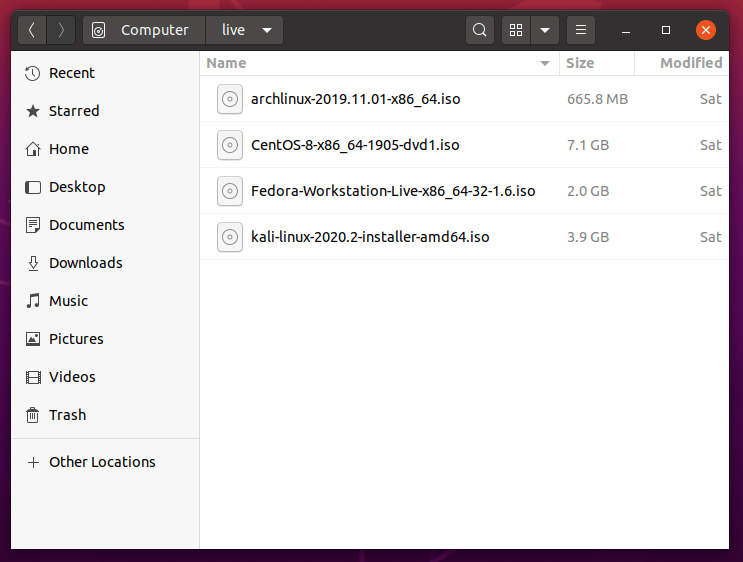Click the Downloads arrow icon
Screen dimensions: 743x562
click(x=33, y=263)
